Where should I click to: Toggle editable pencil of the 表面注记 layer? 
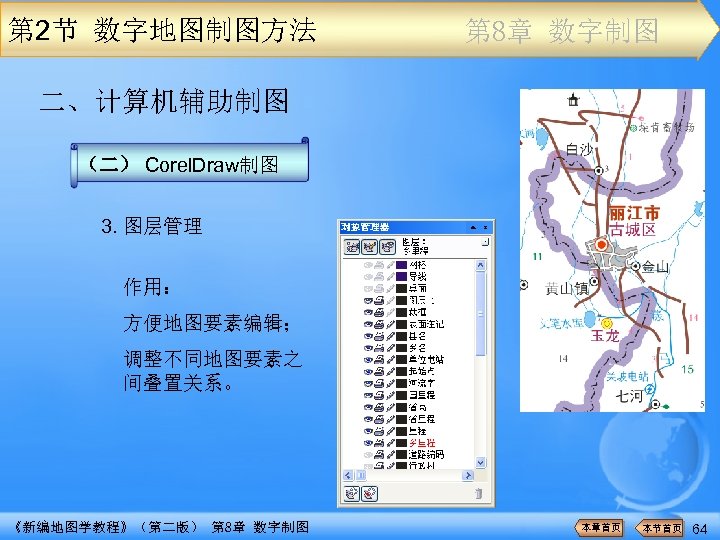[390, 324]
